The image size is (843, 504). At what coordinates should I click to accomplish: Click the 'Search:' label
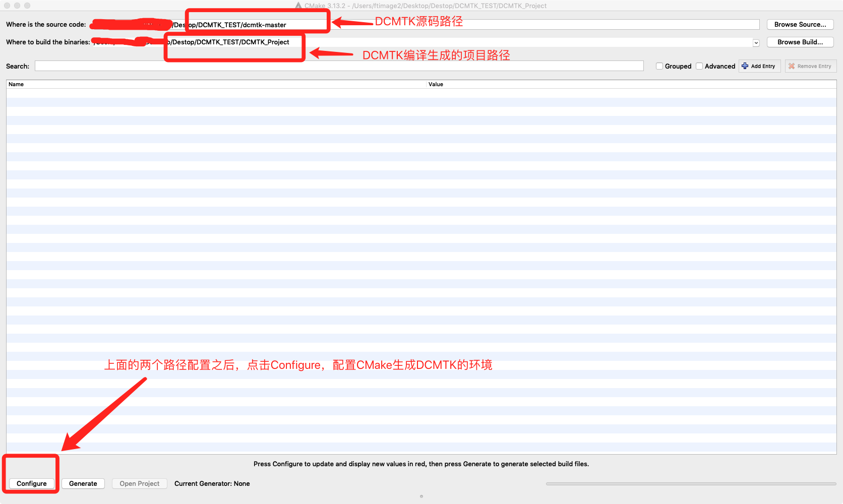[18, 66]
